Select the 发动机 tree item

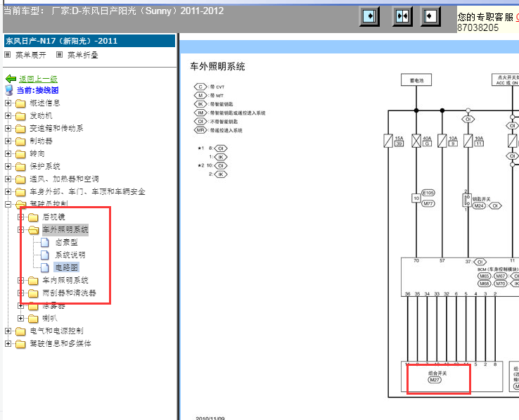(x=41, y=115)
